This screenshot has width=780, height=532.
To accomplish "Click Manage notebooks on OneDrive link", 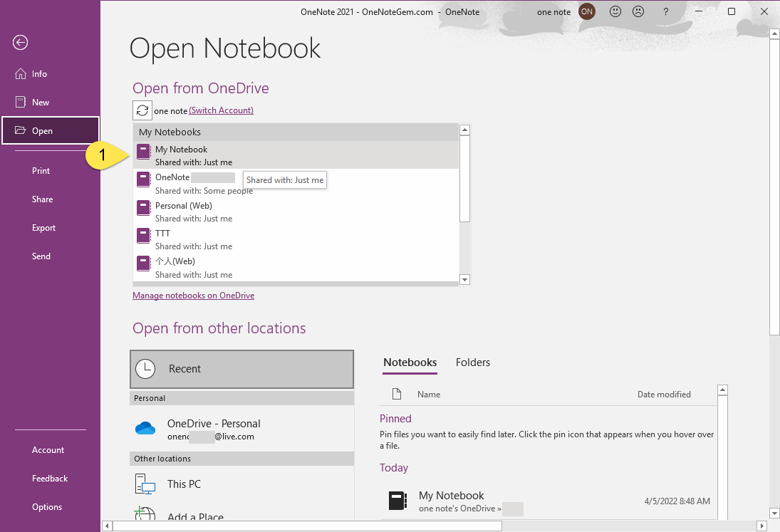I will 193,295.
